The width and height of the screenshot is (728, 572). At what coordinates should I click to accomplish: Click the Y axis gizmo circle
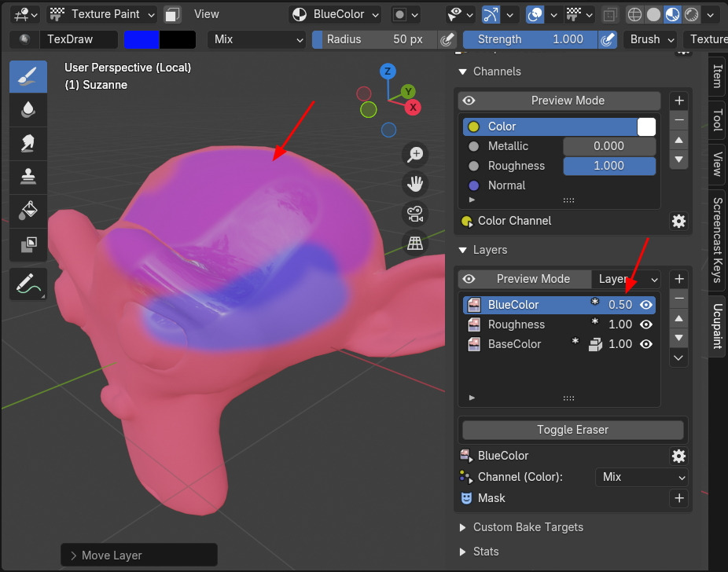tap(408, 91)
